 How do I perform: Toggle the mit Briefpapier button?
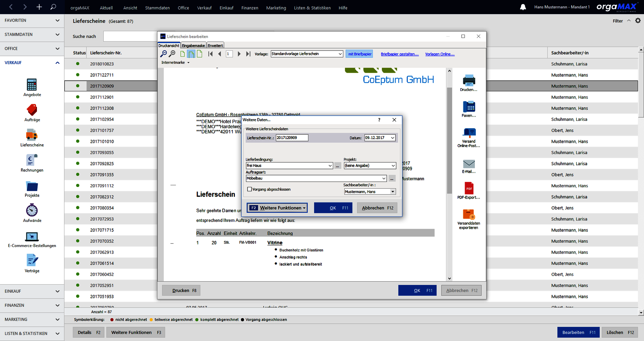pos(360,54)
